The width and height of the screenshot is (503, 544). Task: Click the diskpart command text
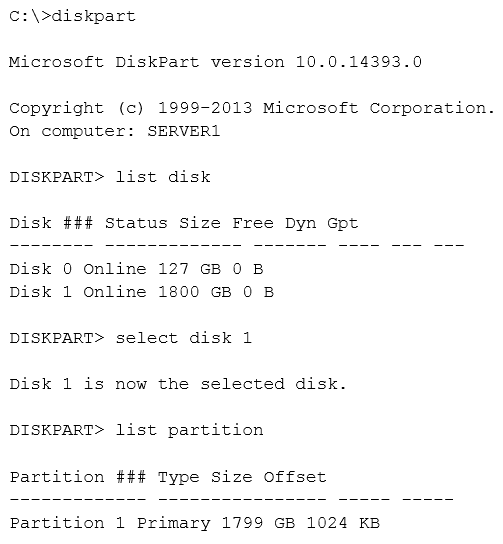94,16
